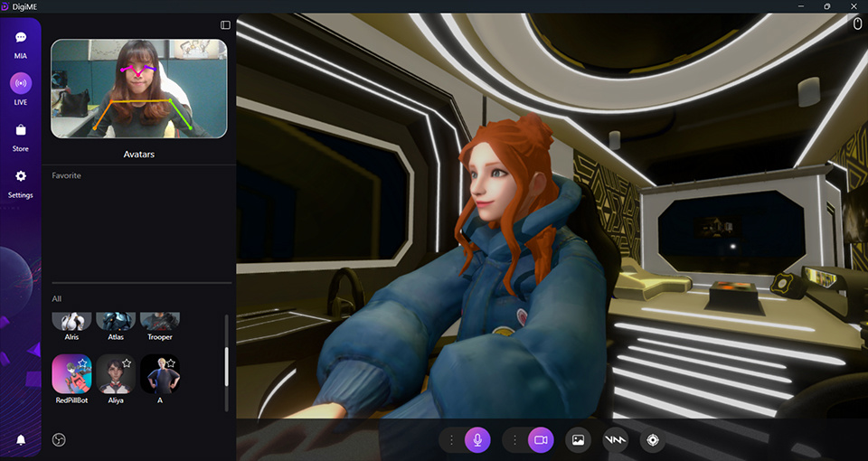868x461 pixels.
Task: Choose the Atlas avatar
Action: click(116, 322)
